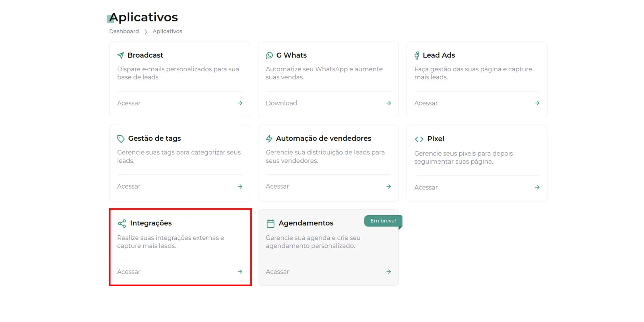Click the Pixel code brackets icon

pos(419,139)
